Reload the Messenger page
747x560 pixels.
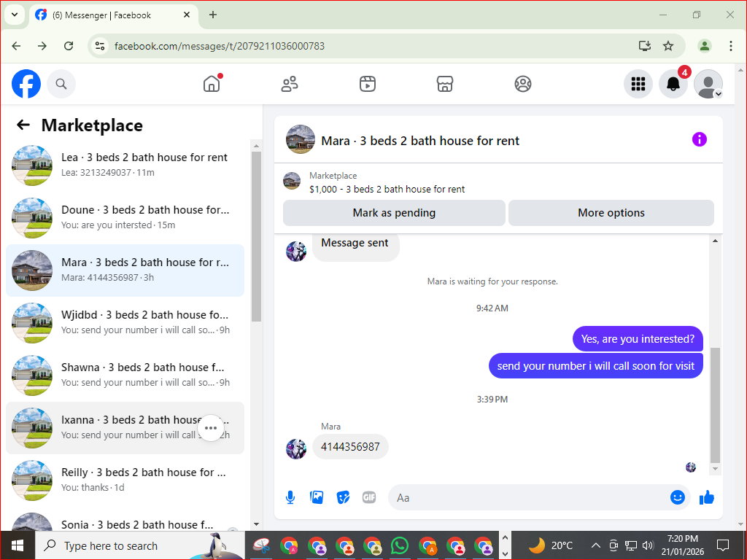[x=69, y=46]
